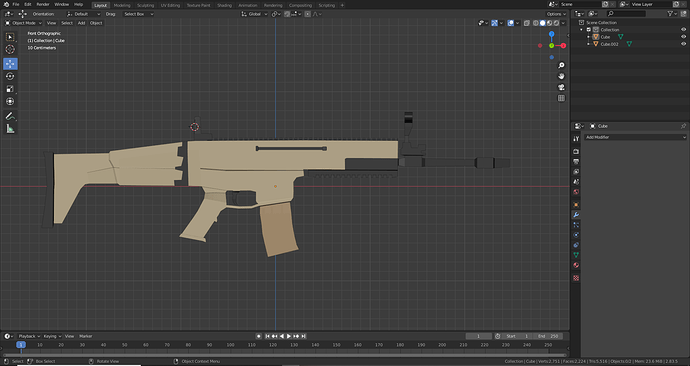Viewport: 690px width, 366px height.
Task: Switch perspective/orthographic grid icon
Action: pyautogui.click(x=561, y=98)
